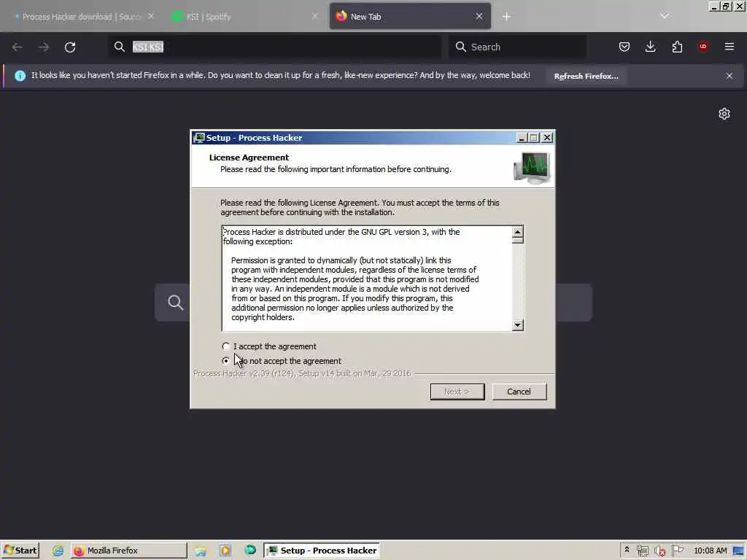Screen dimensions: 747x560
Task: Open the media player taskbar icon
Action: point(225,551)
